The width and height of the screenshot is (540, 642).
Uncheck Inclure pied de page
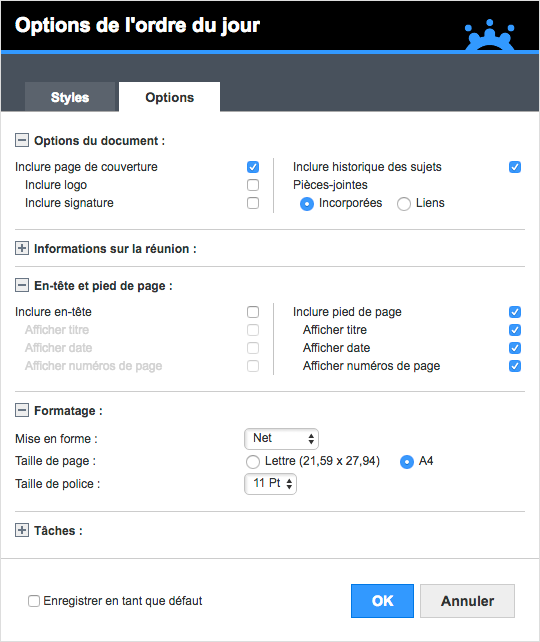click(x=515, y=312)
